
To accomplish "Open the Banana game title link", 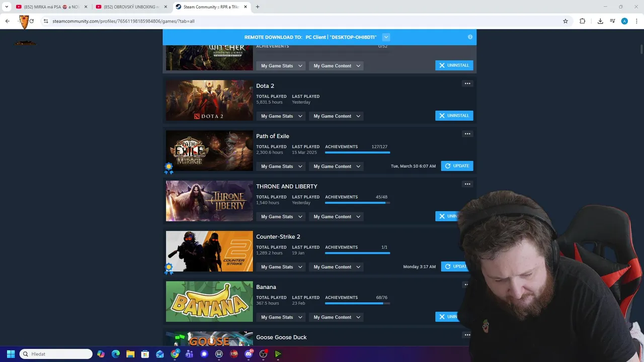I will pyautogui.click(x=266, y=287).
